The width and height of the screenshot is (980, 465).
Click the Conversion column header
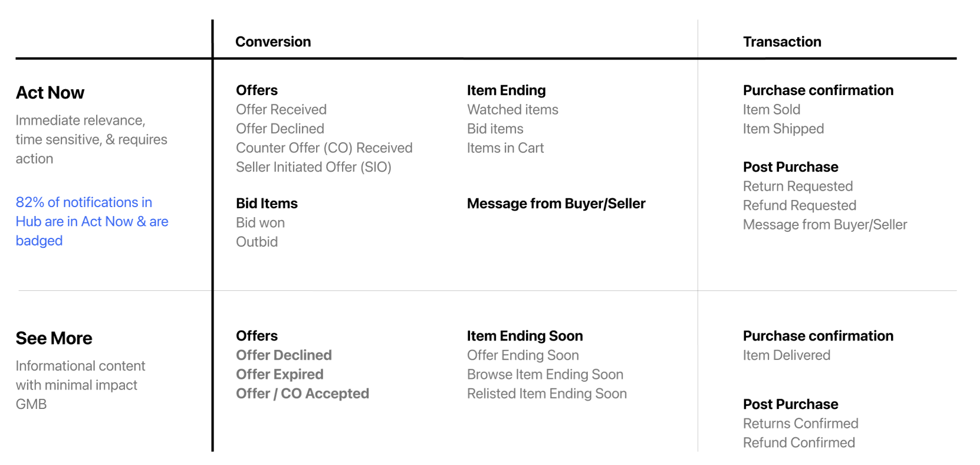pyautogui.click(x=273, y=42)
